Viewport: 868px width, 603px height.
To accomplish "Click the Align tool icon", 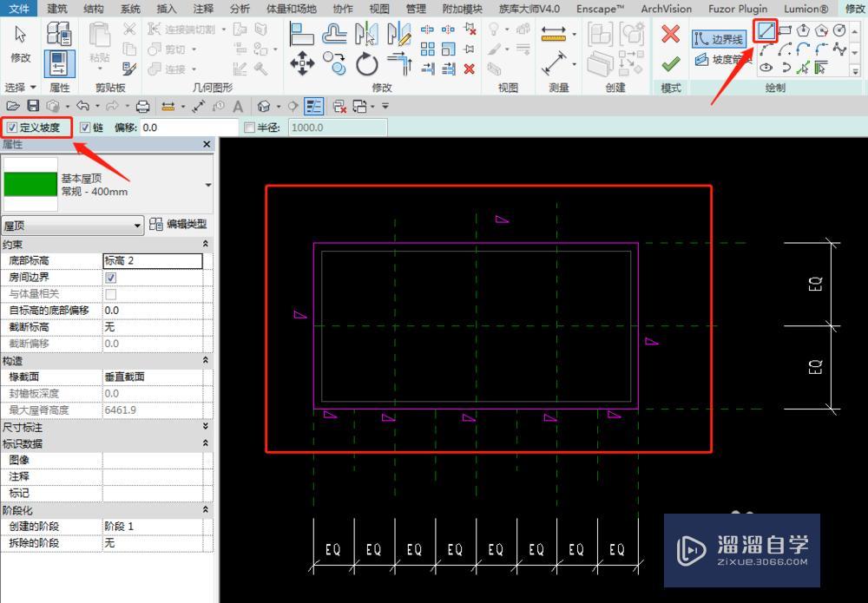I will [x=302, y=34].
